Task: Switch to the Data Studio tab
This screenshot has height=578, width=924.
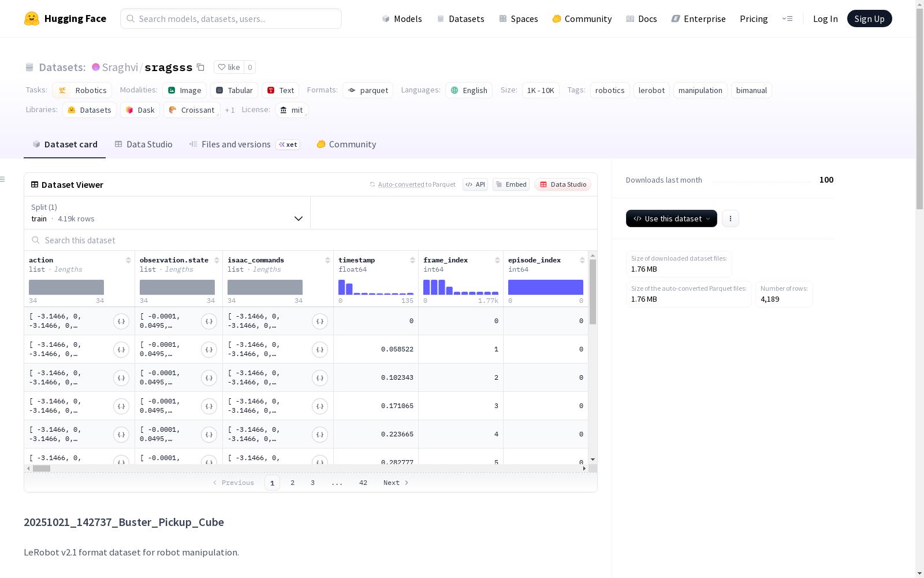Action: click(144, 144)
